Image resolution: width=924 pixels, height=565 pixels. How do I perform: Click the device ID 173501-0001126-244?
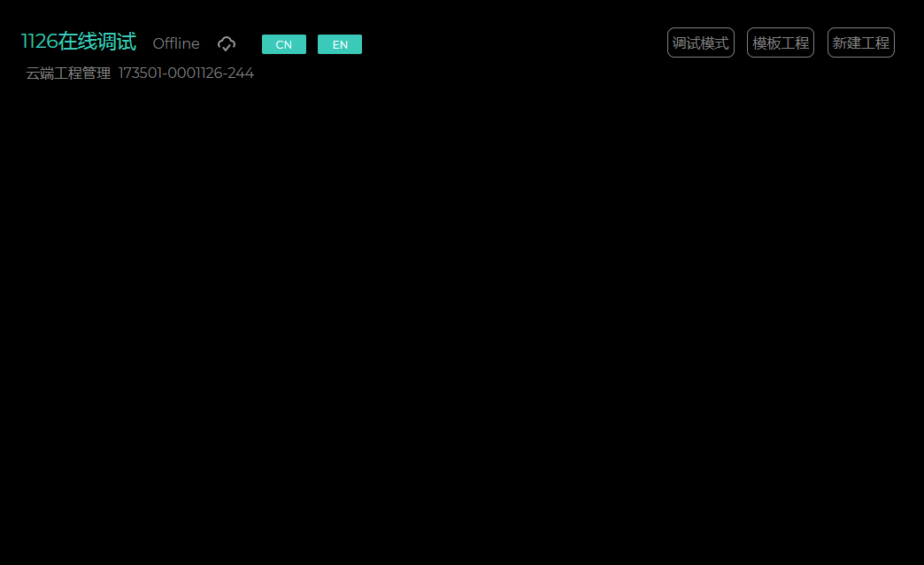point(186,74)
